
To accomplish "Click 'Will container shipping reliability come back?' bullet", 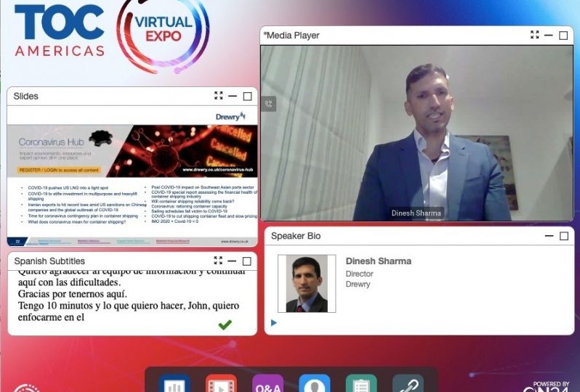I will click(193, 201).
